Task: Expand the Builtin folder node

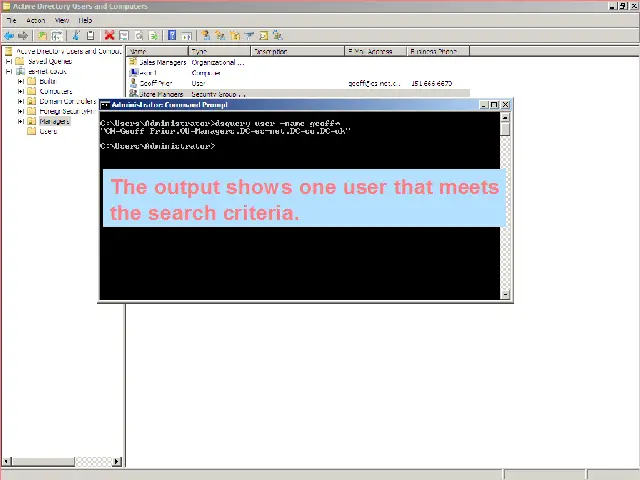Action: [x=21, y=81]
